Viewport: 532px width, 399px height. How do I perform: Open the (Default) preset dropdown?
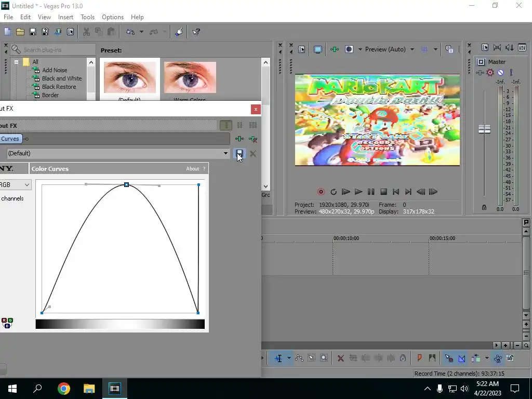point(225,153)
